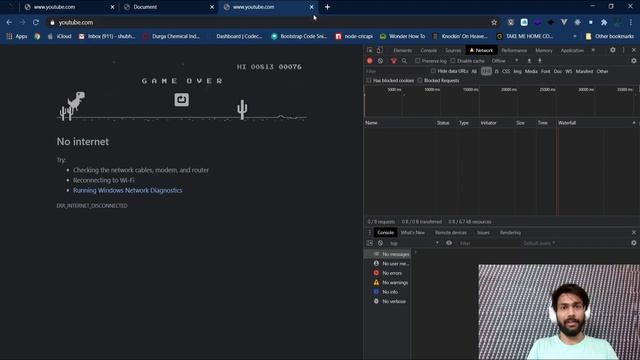Open the Remote devices drawer tab
This screenshot has height=360, width=640.
click(451, 233)
